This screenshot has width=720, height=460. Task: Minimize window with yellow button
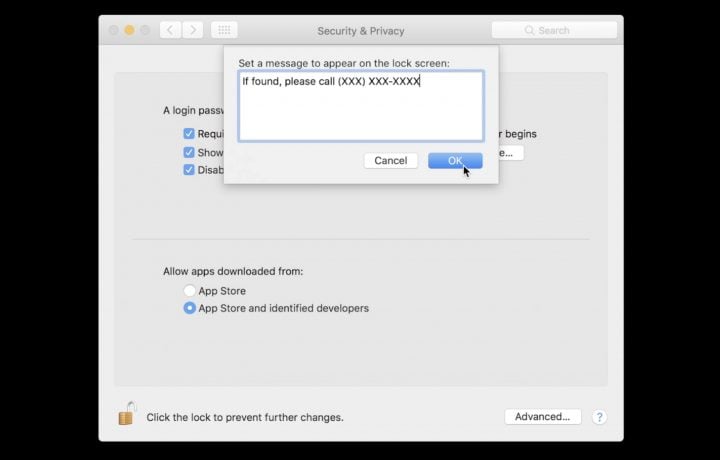coord(129,30)
